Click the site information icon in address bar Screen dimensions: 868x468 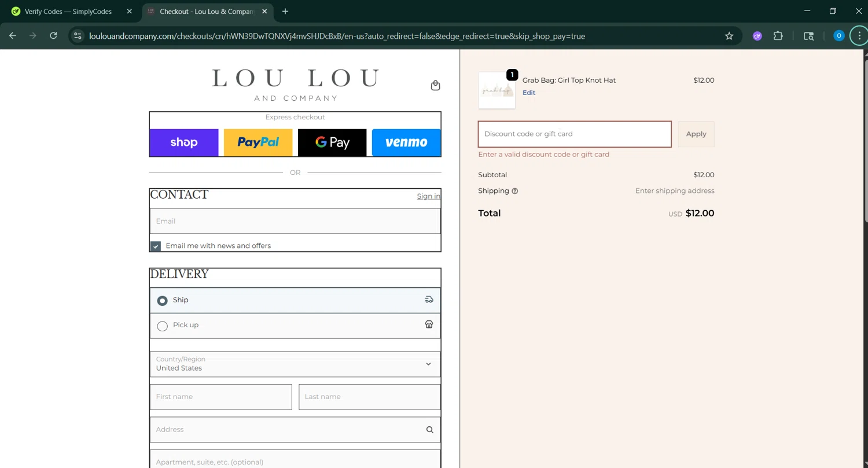point(78,36)
